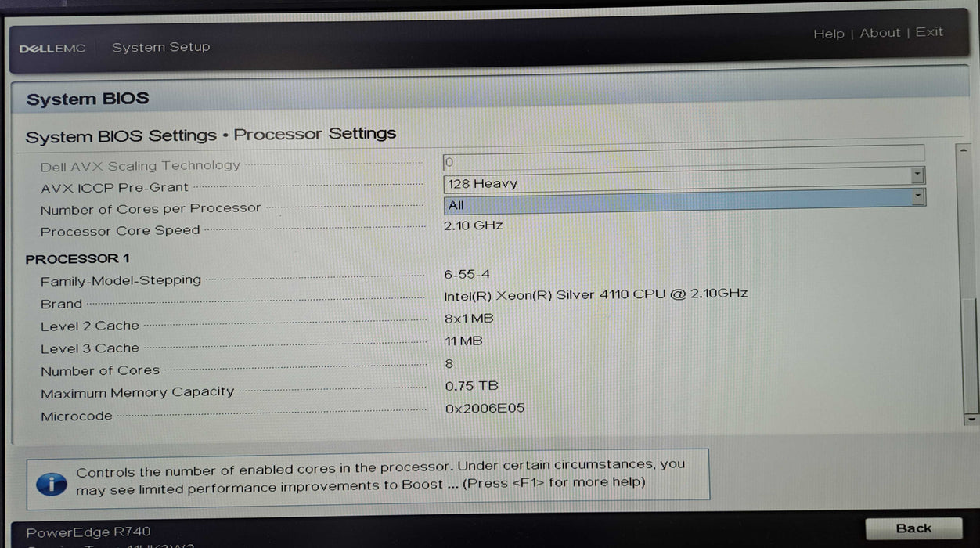Click the Back button
The width and height of the screenshot is (980, 548).
(913, 528)
